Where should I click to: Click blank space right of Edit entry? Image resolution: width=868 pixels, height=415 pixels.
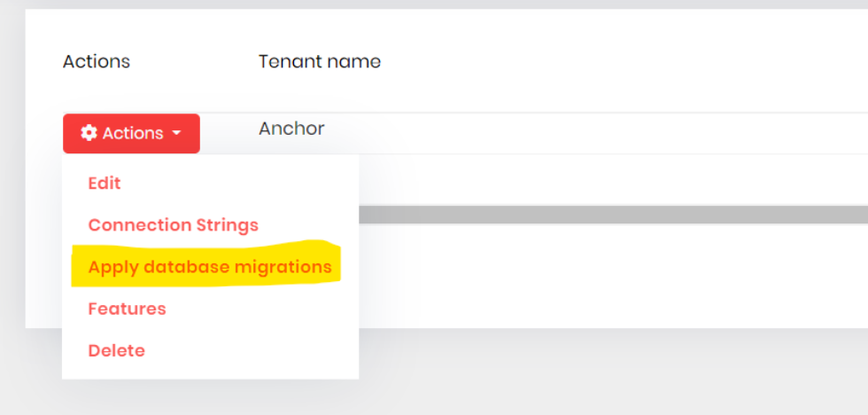pos(248,184)
